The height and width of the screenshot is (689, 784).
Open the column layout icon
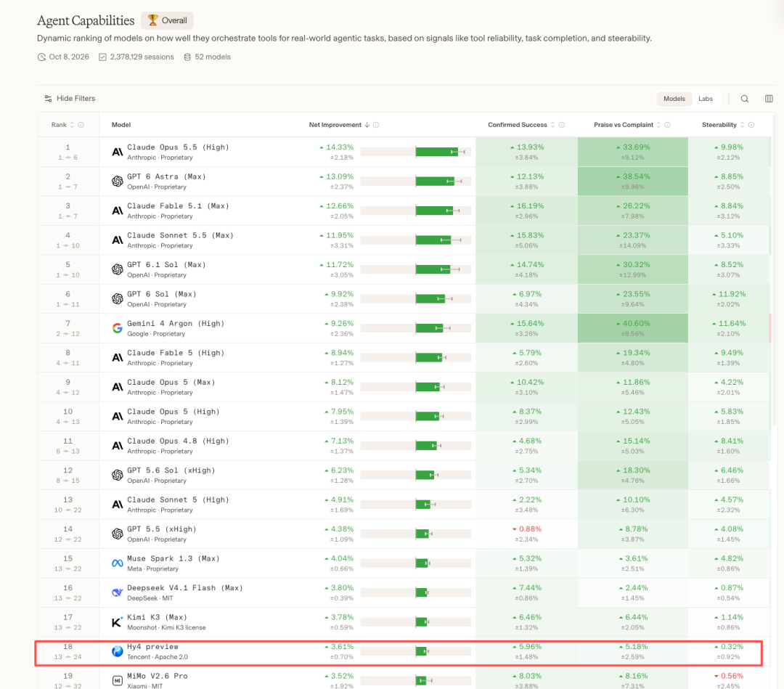769,99
